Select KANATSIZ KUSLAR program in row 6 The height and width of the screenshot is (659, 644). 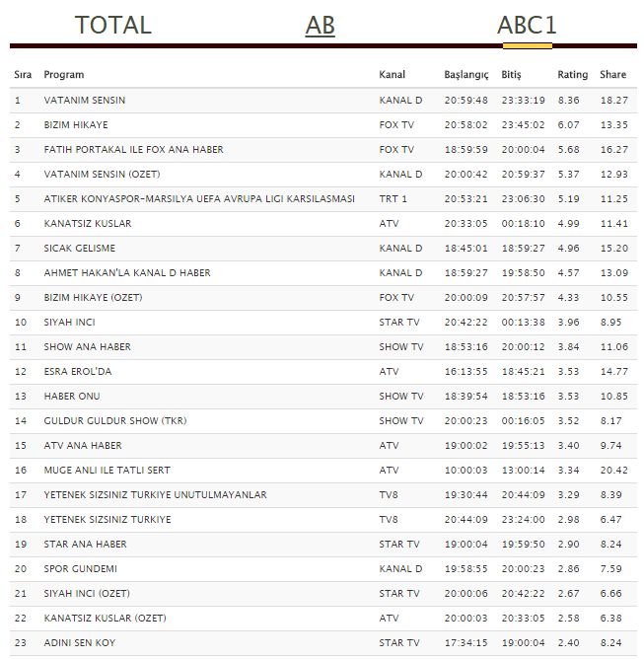(88, 224)
